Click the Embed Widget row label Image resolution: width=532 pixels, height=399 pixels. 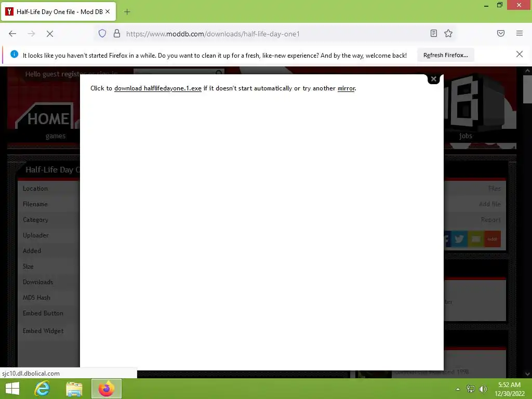point(43,331)
